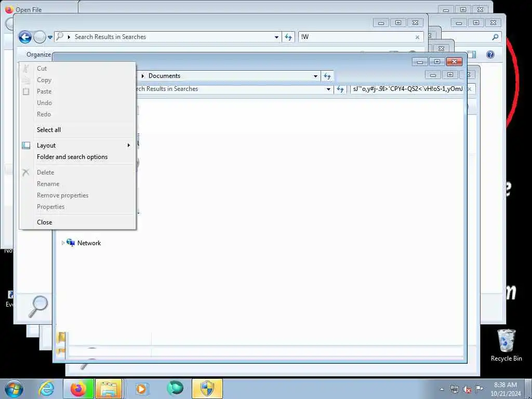Open Folder and search options
532x399 pixels.
click(78, 157)
